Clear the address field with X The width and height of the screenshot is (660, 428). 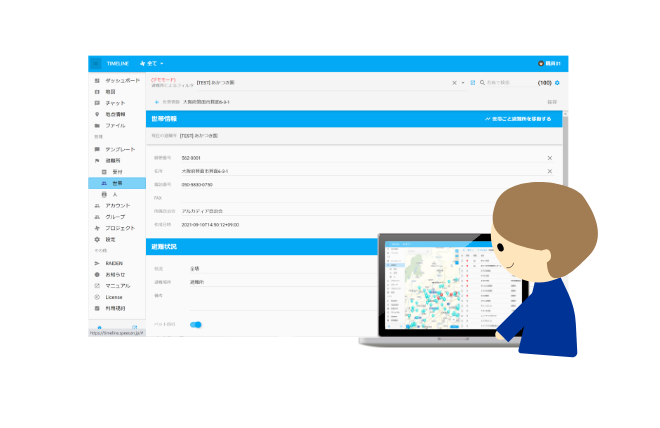coord(550,171)
